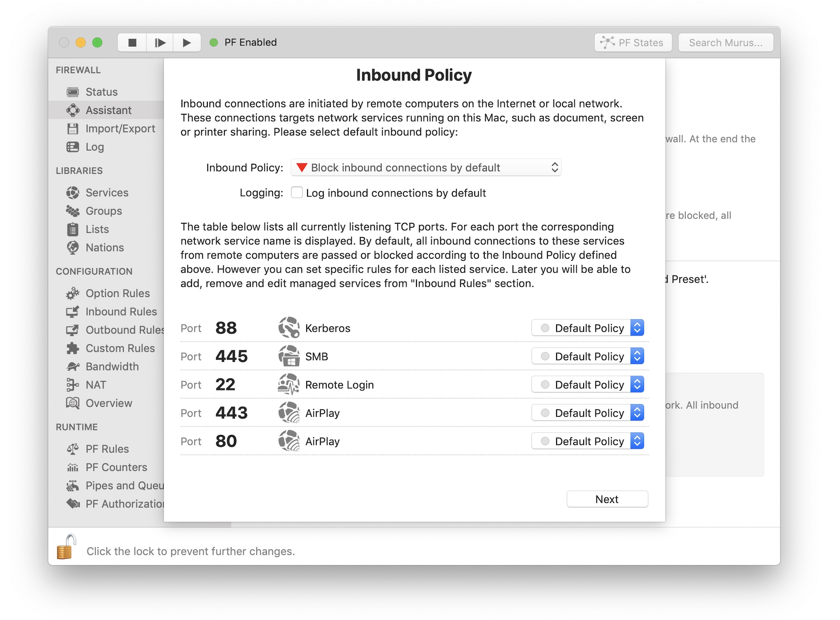
Task: Click the Inbound Policy heading
Action: point(414,75)
